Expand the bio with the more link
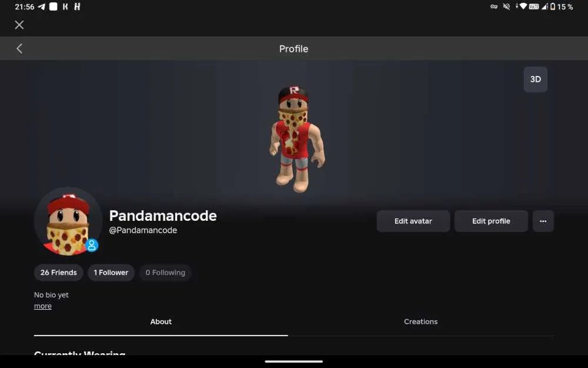This screenshot has width=588, height=368. [x=43, y=306]
